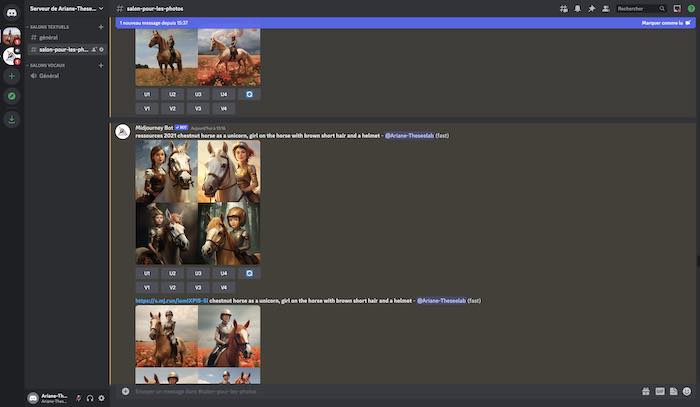Open the Inbox icon
The image size is (700, 407).
[x=677, y=8]
